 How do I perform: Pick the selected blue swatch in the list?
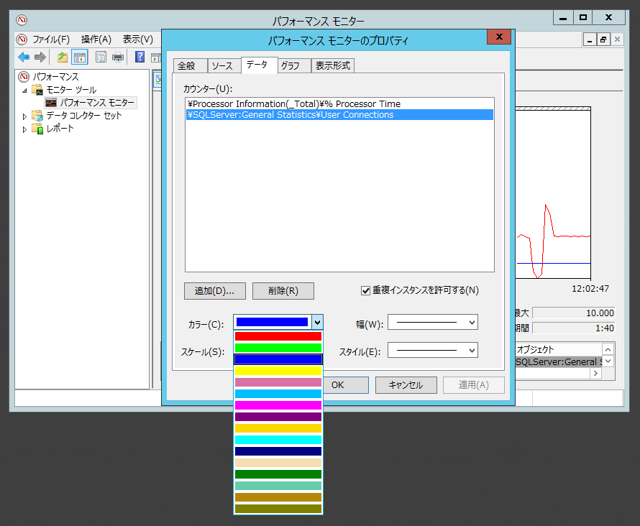point(278,359)
